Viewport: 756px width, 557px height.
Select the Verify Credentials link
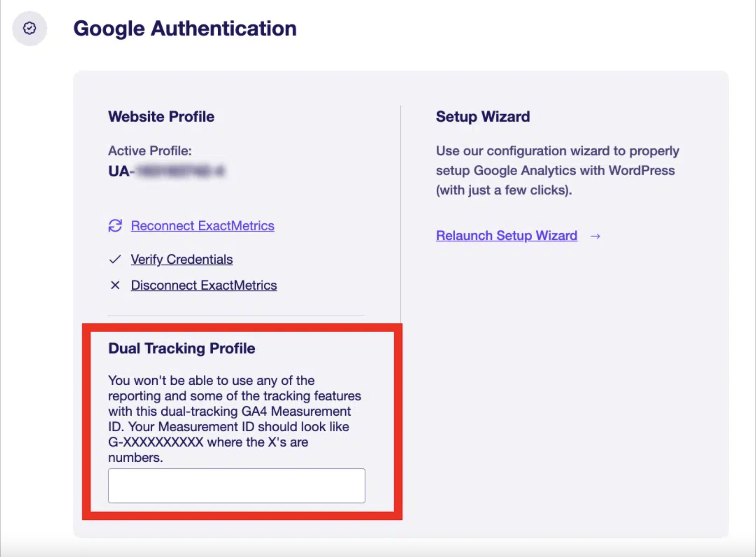pyautogui.click(x=182, y=259)
